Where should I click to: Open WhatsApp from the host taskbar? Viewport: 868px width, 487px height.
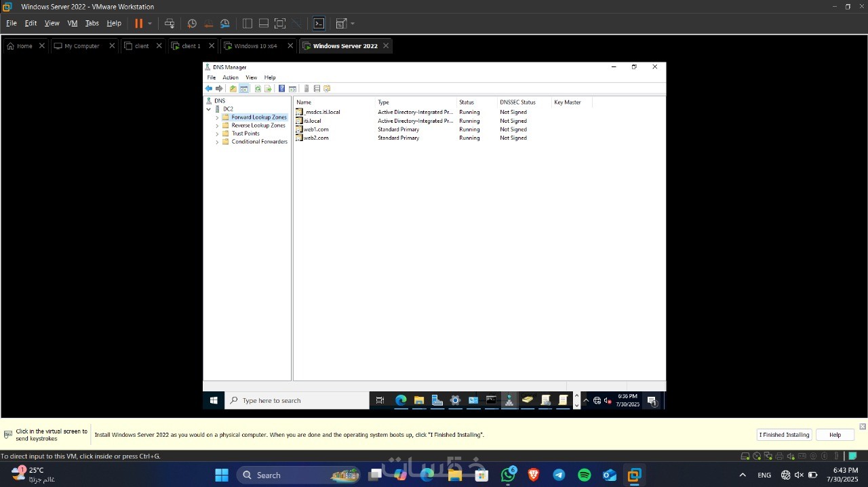pos(508,475)
